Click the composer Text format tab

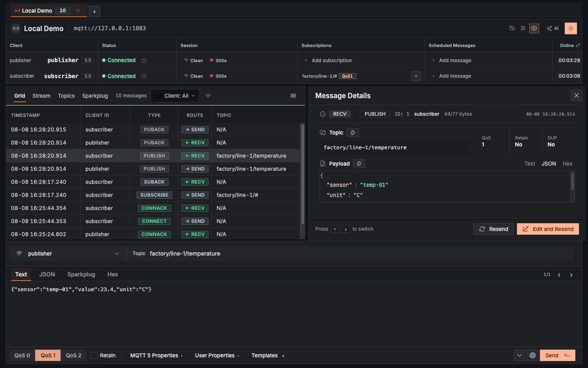coord(21,274)
